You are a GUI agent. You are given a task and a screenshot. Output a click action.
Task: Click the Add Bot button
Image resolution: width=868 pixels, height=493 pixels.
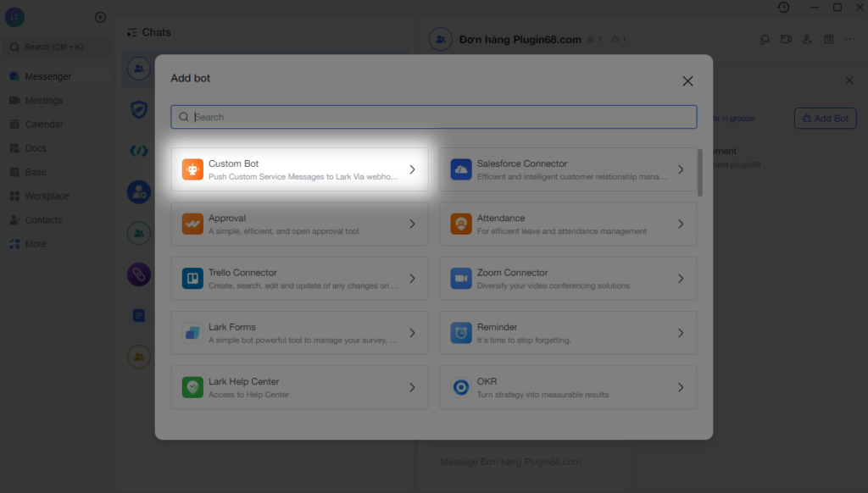(x=826, y=119)
